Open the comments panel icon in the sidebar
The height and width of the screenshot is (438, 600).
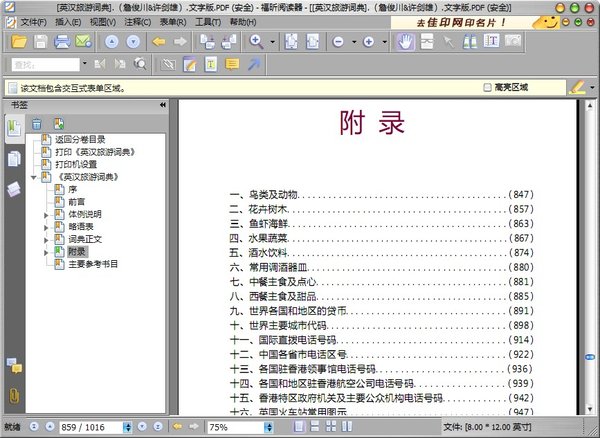(14, 366)
